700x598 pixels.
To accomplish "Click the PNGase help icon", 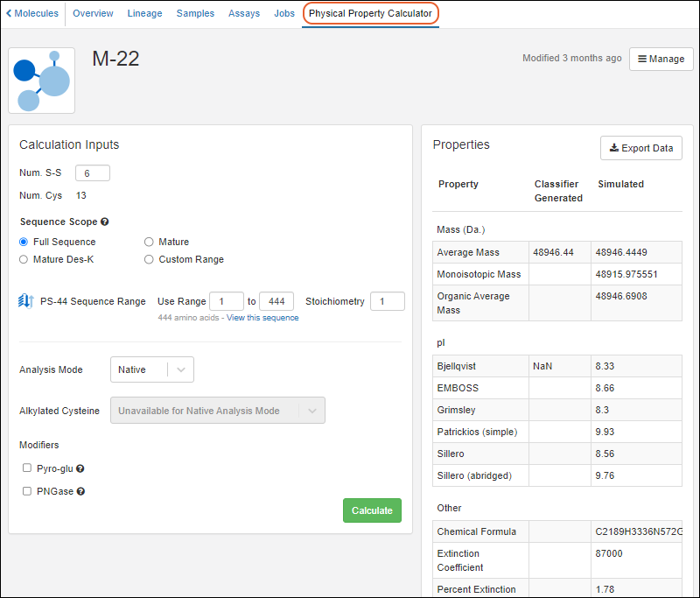I will pos(80,491).
